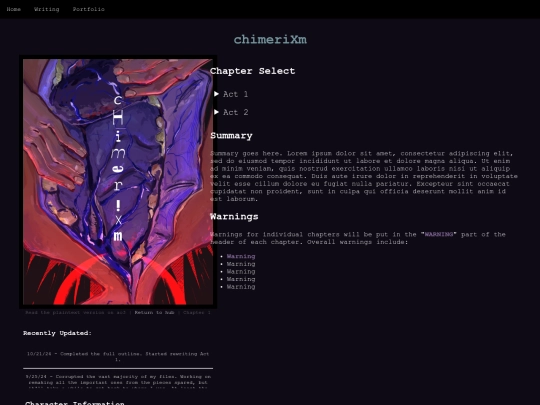Screen dimensions: 540x405
Task: Expand the Act 2 chapter list
Action: (x=231, y=112)
